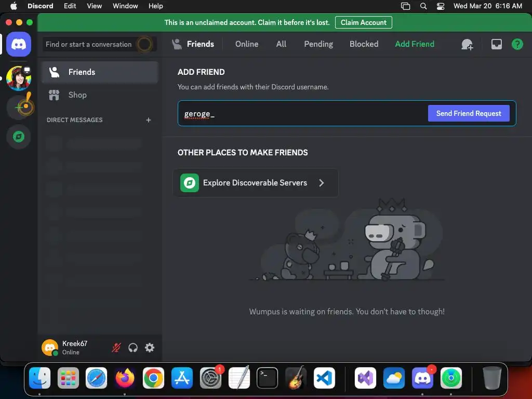Open System Settings from the Dock
The image size is (532, 399).
tap(210, 378)
